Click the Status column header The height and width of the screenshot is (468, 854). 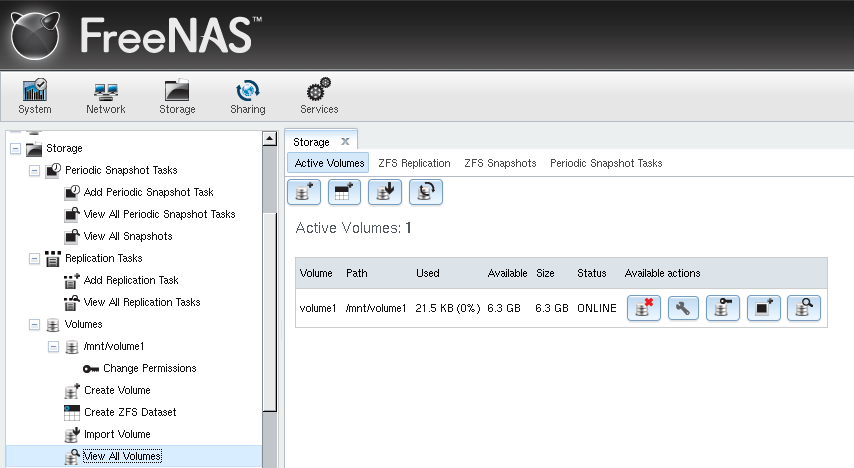[591, 273]
